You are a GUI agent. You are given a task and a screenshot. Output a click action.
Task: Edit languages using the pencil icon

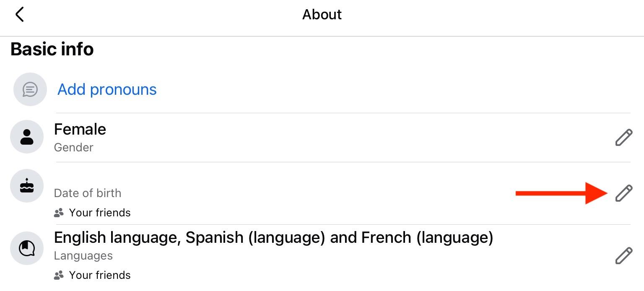coord(623,256)
